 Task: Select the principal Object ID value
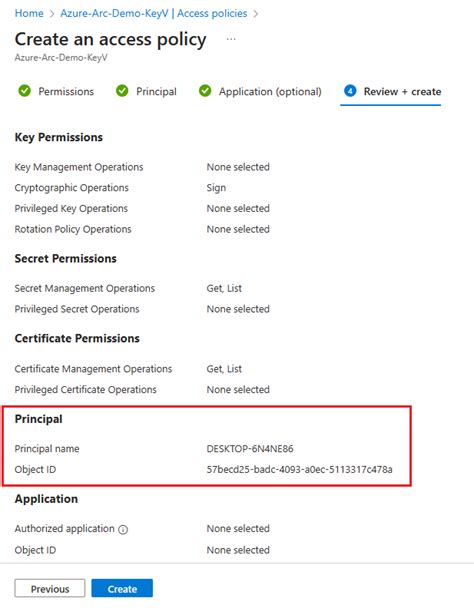point(299,470)
